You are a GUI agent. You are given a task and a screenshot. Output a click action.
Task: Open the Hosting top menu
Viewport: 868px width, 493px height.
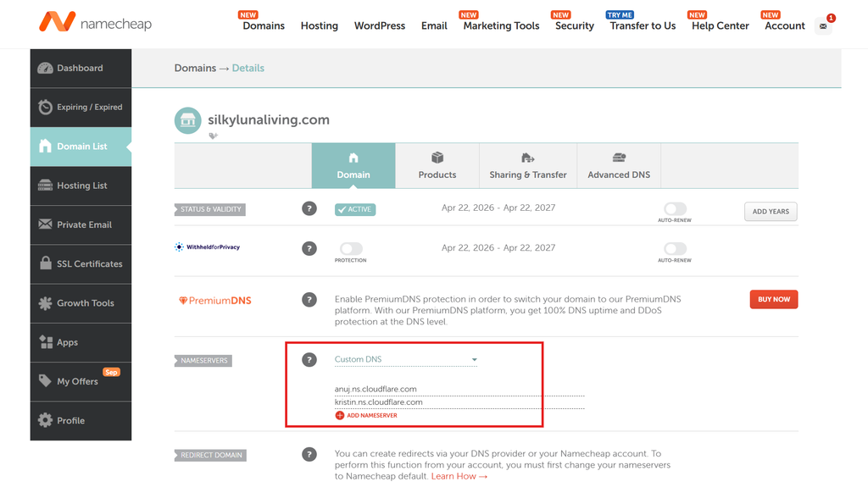(320, 25)
